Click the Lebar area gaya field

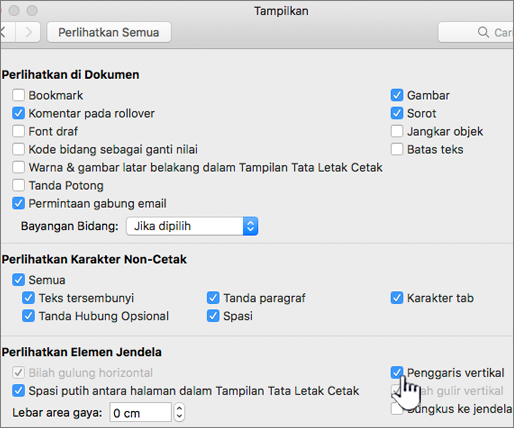tap(140, 413)
